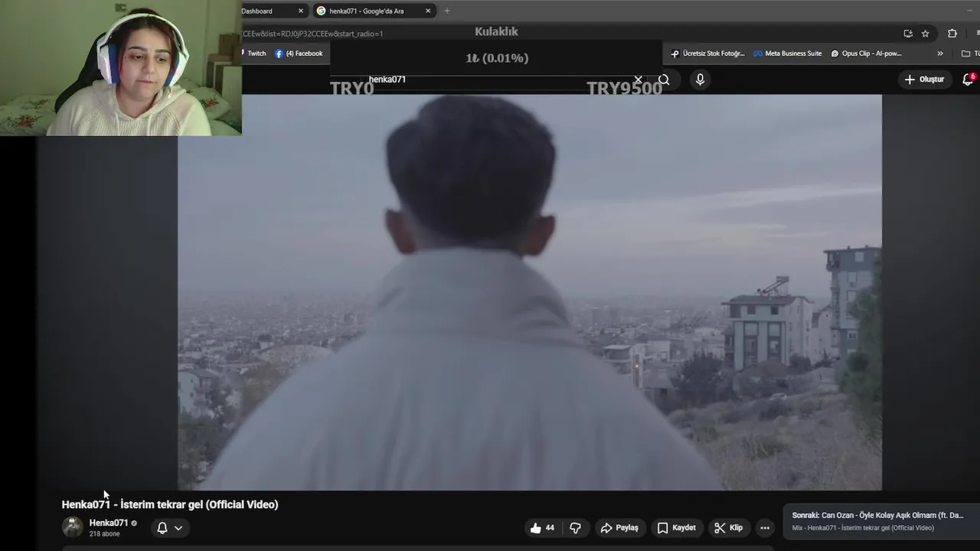
Task: Bookmark this page with star icon
Action: (x=925, y=34)
